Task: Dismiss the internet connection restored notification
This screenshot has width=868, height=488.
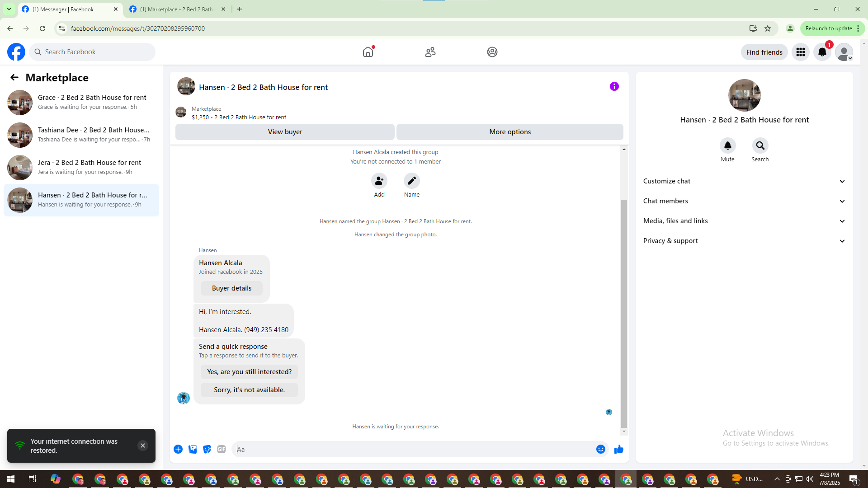Action: 142,446
